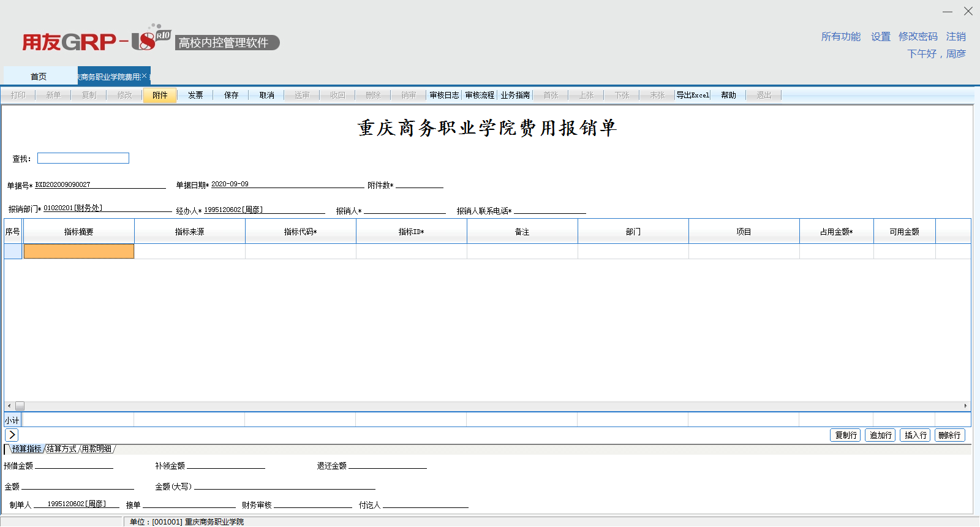Screen dimensions: 980x527
Task: Switch to the 首页 tab
Action: click(x=39, y=77)
